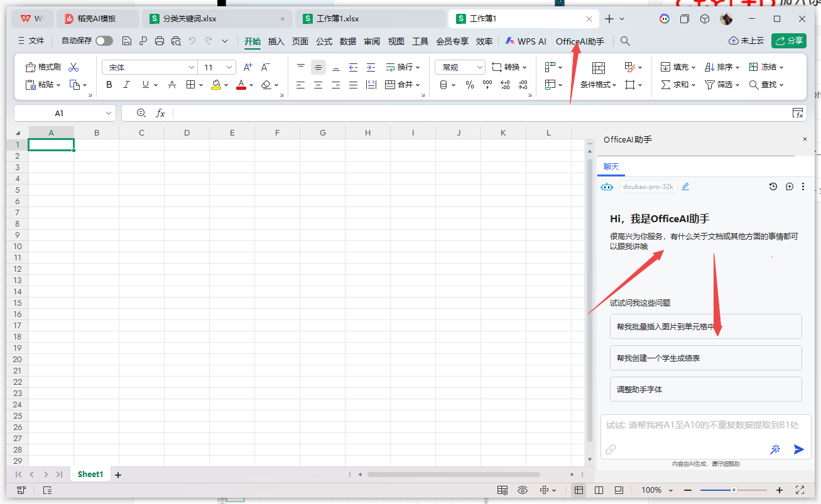Send message with the blue arrow icon

pyautogui.click(x=798, y=449)
